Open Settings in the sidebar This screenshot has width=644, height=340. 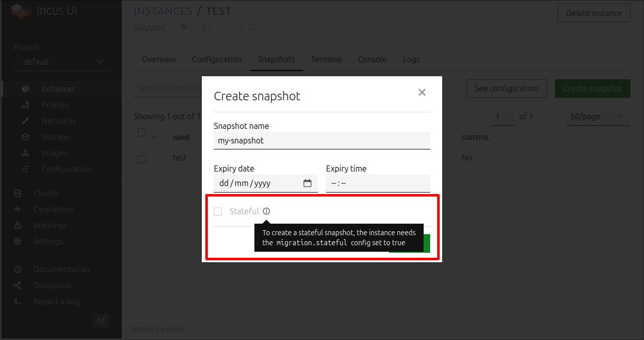(48, 241)
